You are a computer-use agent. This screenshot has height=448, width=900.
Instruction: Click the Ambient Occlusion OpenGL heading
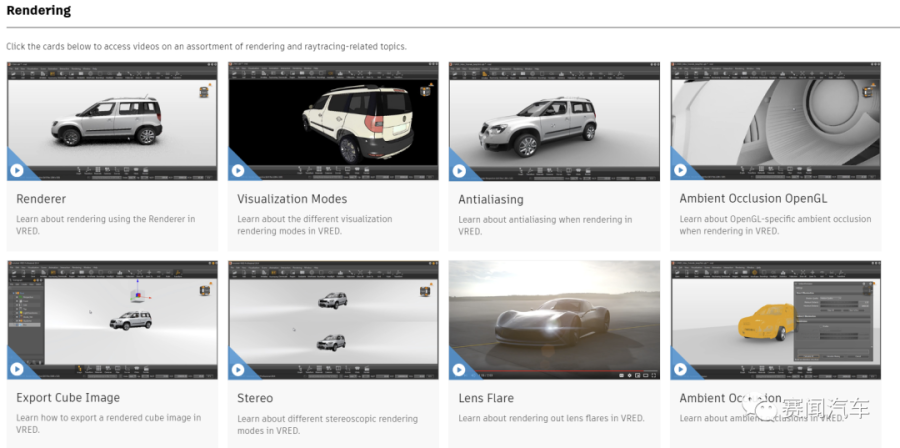pyautogui.click(x=753, y=199)
